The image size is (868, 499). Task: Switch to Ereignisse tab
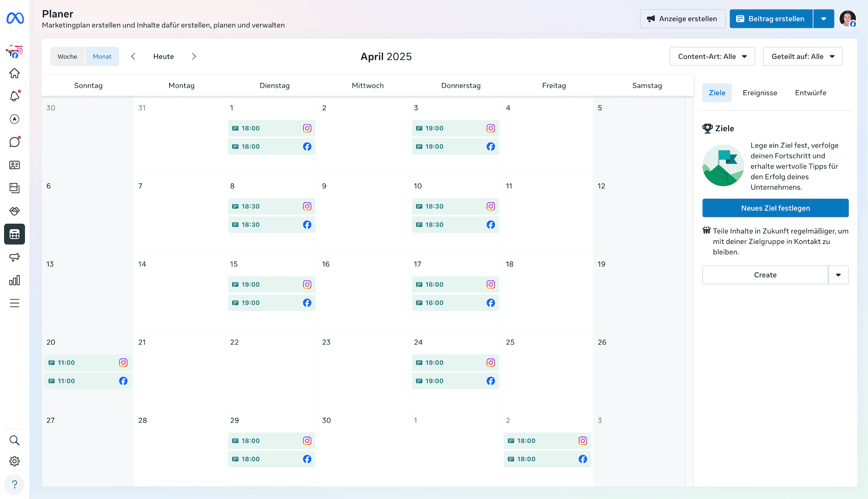pyautogui.click(x=759, y=93)
